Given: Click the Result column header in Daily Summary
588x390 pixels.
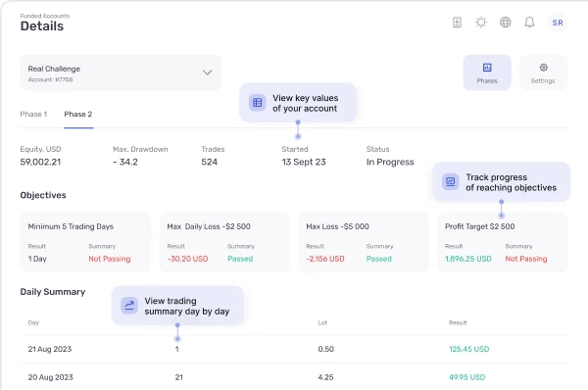Looking at the screenshot, I should 458,322.
